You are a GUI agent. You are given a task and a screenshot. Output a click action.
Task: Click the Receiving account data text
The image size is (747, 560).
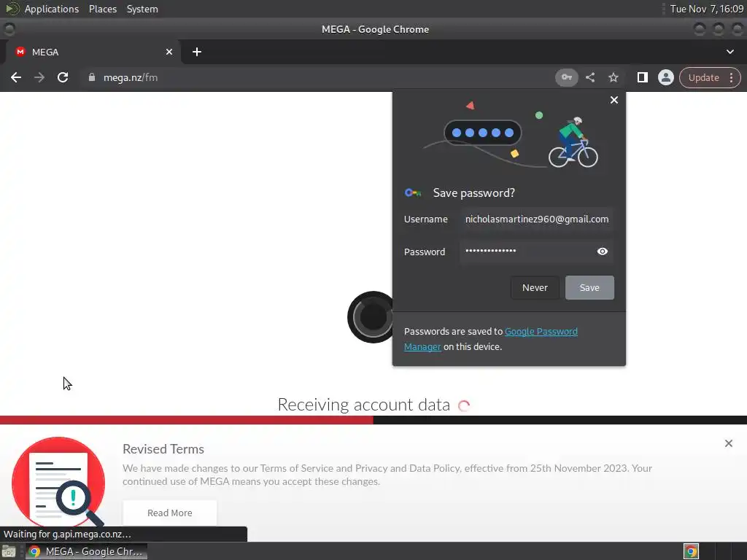pyautogui.click(x=363, y=405)
